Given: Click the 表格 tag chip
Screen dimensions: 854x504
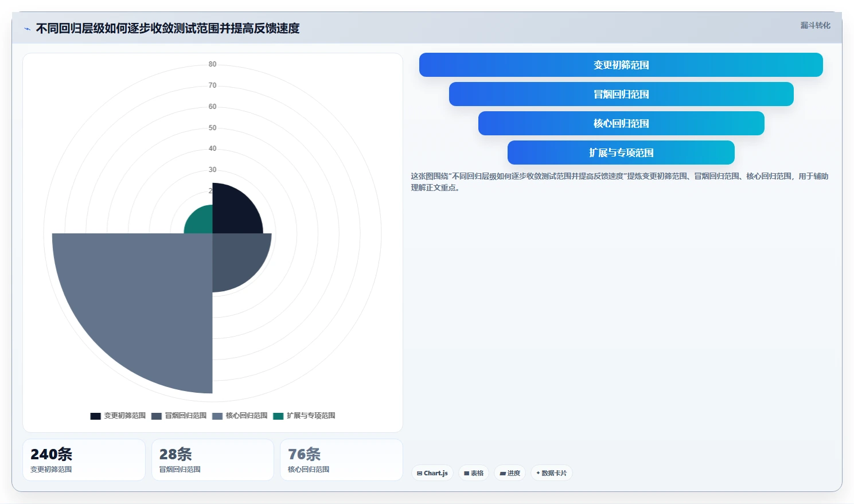Looking at the screenshot, I should tap(474, 473).
